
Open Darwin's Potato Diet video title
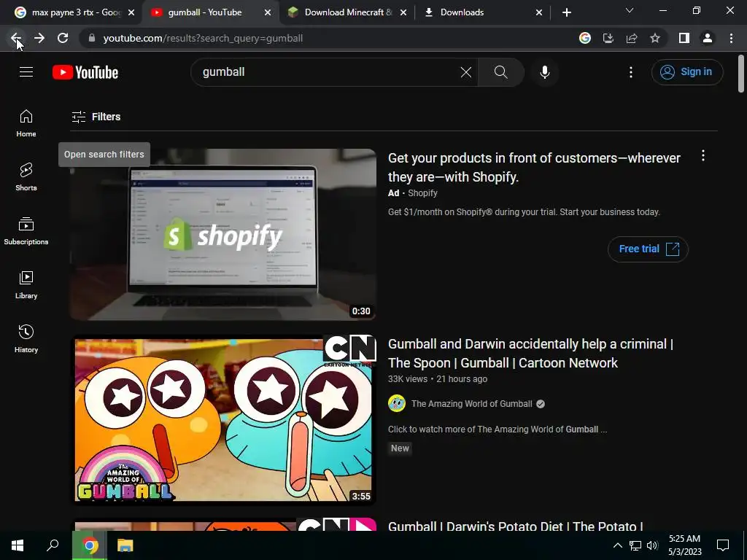516,526
